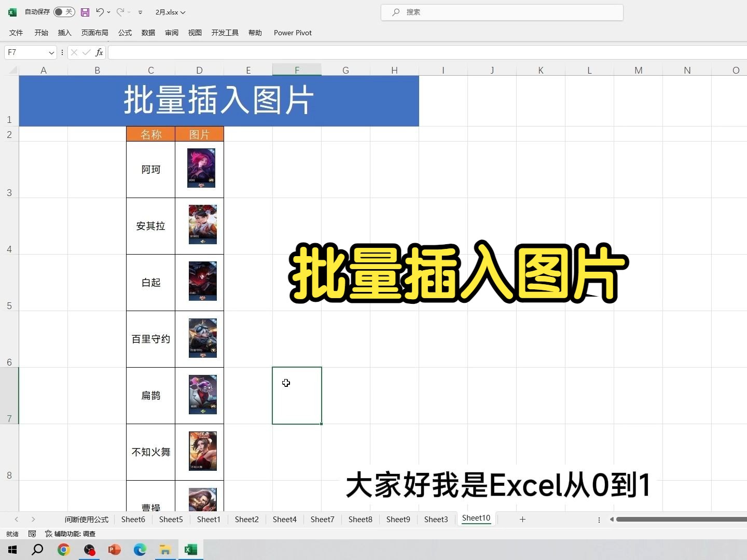The image size is (747, 560).
Task: Open the 审阅 ribbon tab
Action: 172,33
